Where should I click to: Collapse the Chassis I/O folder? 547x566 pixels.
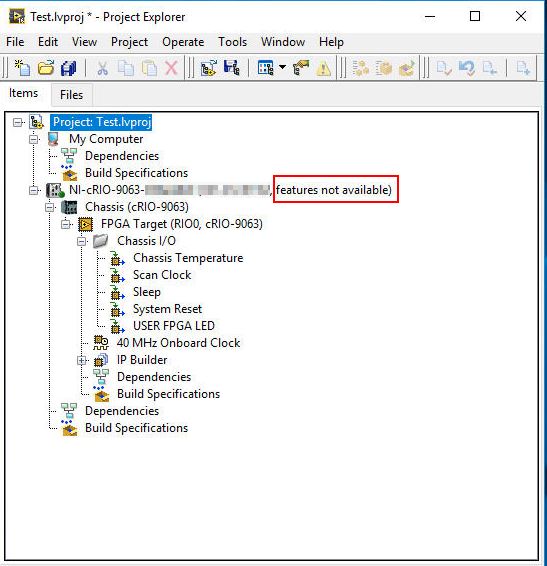82,241
